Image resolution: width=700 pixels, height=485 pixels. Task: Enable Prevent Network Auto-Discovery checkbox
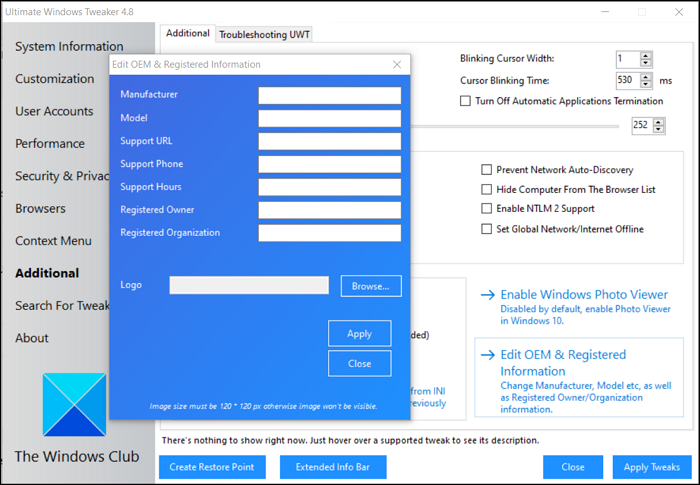point(486,170)
